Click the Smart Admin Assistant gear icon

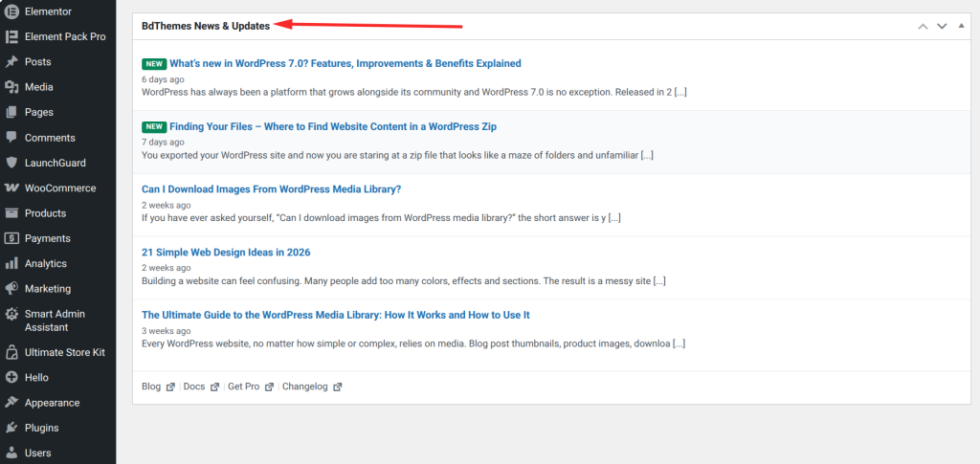coord(11,314)
